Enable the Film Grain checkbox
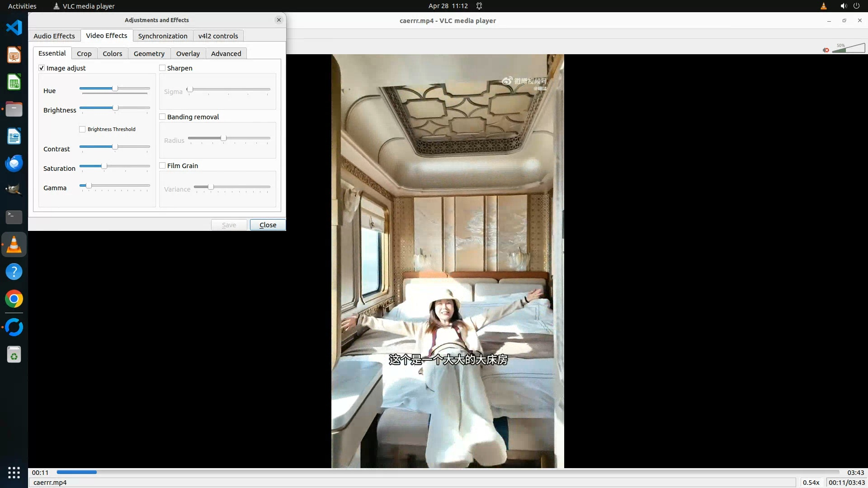 (x=162, y=165)
